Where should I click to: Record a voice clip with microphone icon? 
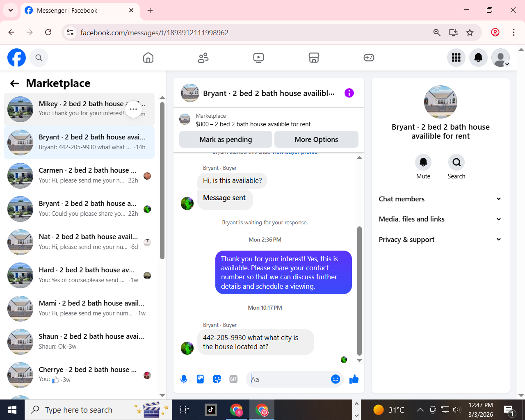184,379
